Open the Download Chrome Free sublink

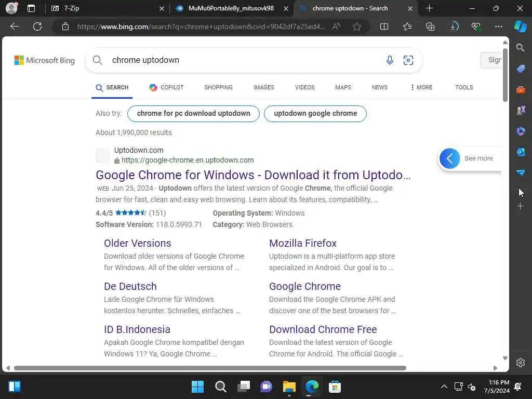323,329
